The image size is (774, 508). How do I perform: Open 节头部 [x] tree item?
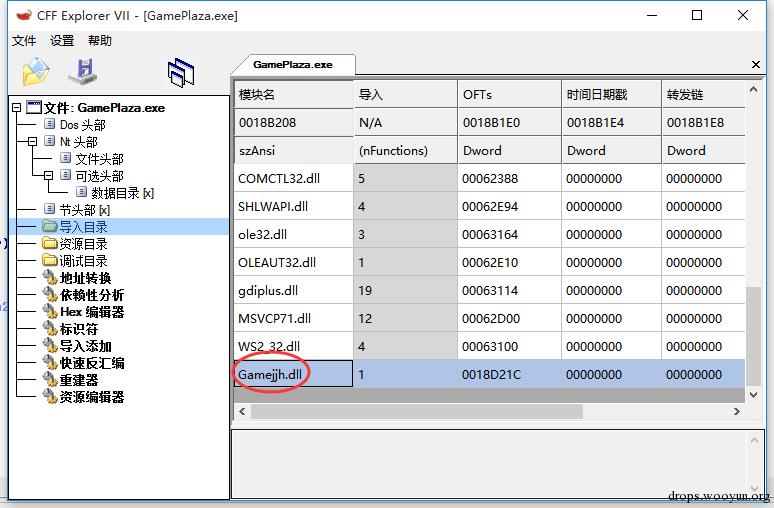click(84, 210)
